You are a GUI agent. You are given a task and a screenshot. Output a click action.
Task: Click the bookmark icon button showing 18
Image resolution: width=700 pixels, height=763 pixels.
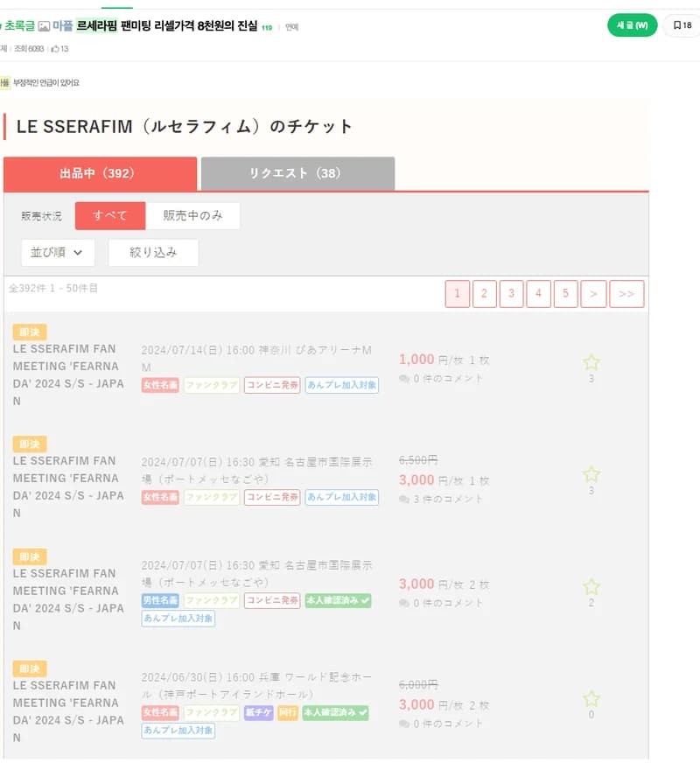pyautogui.click(x=682, y=24)
